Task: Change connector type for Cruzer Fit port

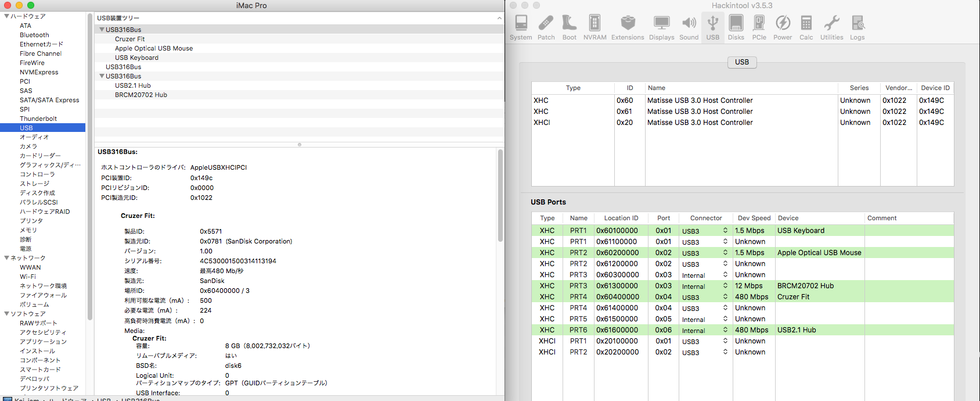Action: [x=725, y=297]
